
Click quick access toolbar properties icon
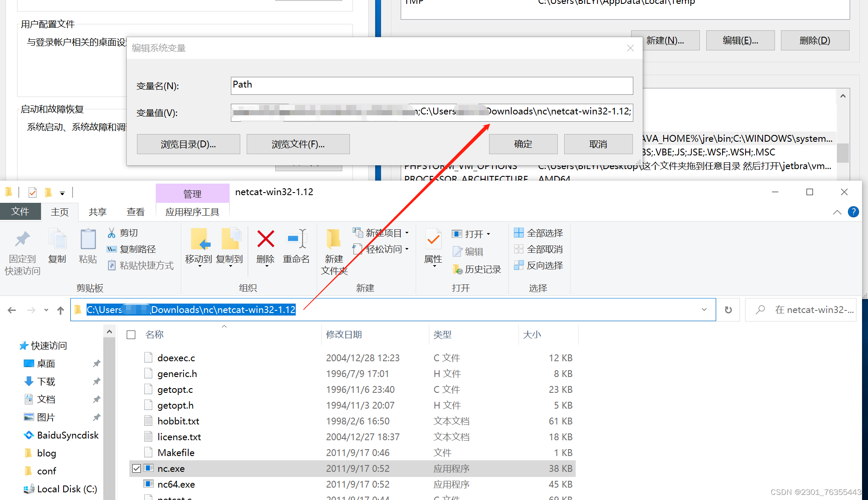pos(32,193)
